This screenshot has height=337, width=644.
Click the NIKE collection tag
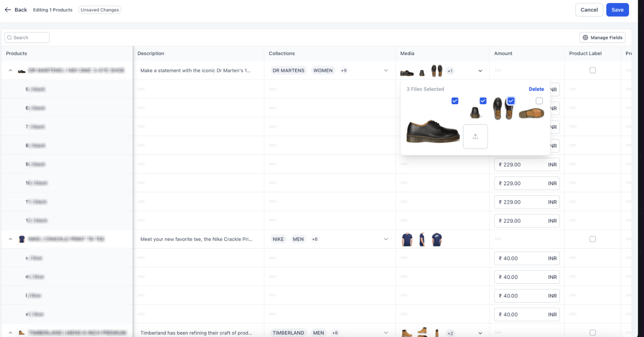point(278,239)
